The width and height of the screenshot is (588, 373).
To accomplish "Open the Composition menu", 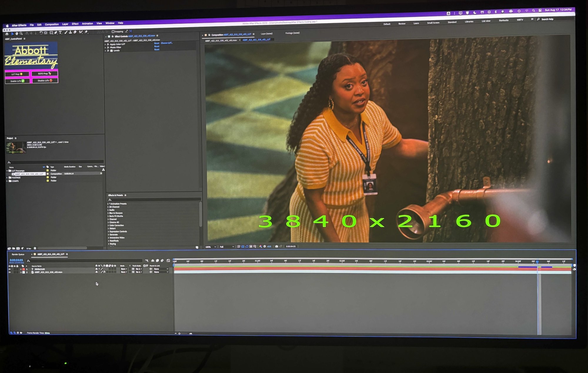I will [52, 25].
